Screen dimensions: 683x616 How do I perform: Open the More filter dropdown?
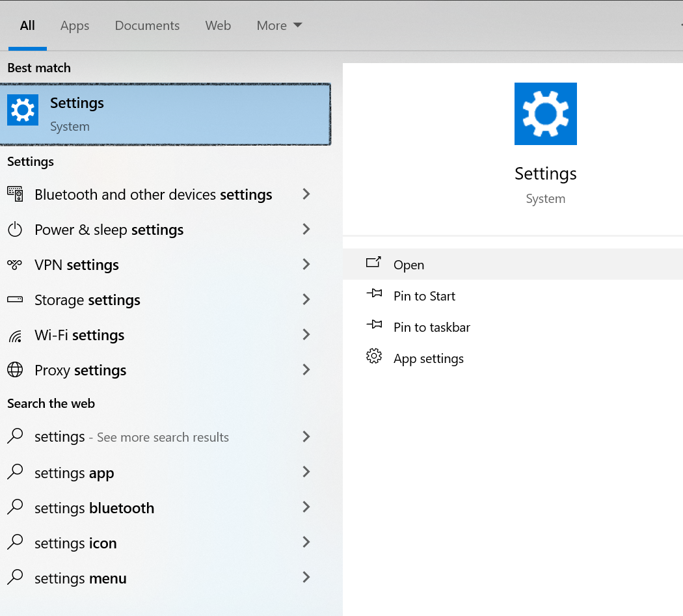point(279,26)
